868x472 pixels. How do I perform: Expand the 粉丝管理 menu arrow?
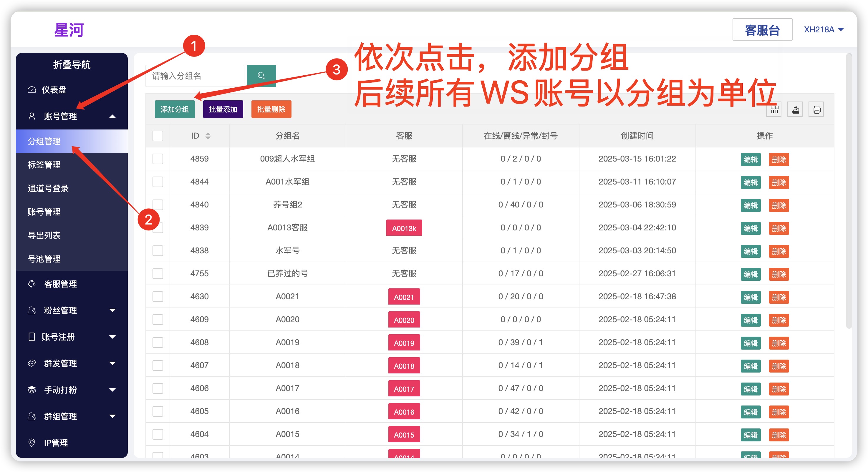(112, 310)
